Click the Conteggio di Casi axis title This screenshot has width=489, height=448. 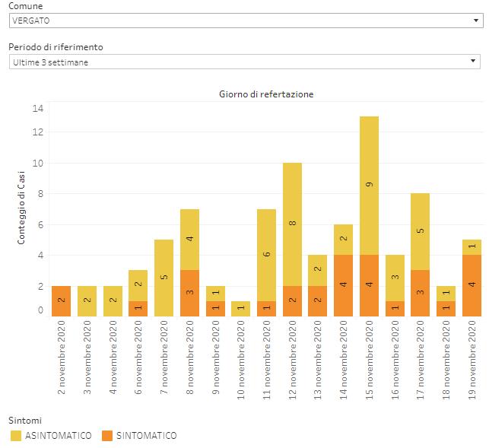(x=22, y=208)
